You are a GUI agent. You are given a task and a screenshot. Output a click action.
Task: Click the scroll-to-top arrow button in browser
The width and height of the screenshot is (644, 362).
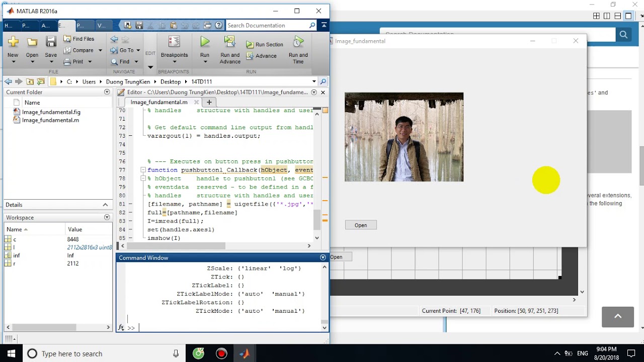pos(618,316)
